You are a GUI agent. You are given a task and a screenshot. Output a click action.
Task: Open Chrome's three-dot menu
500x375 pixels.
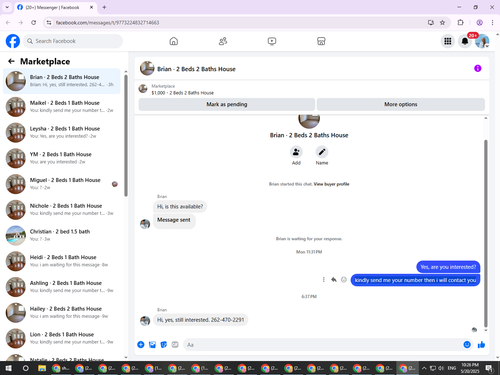492,22
